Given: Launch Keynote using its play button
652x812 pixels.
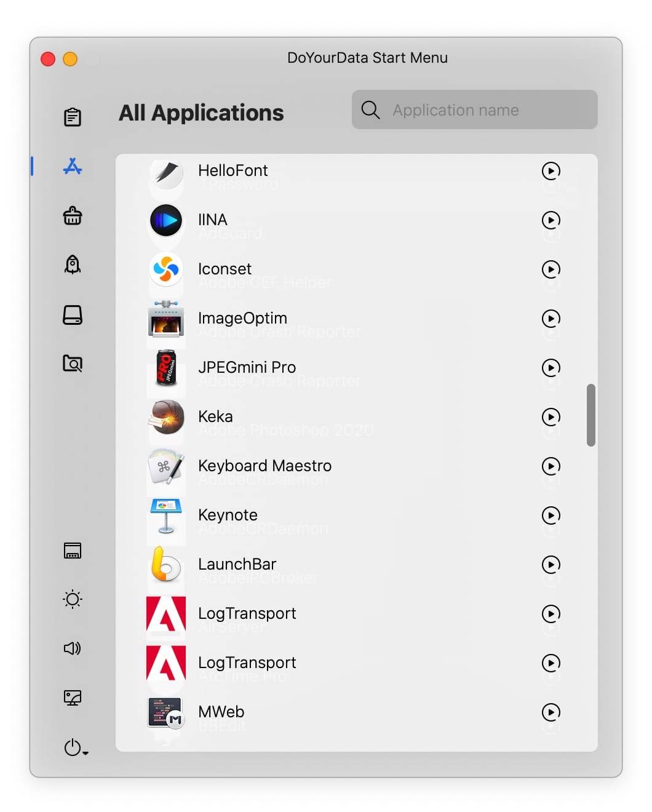Looking at the screenshot, I should click(551, 515).
